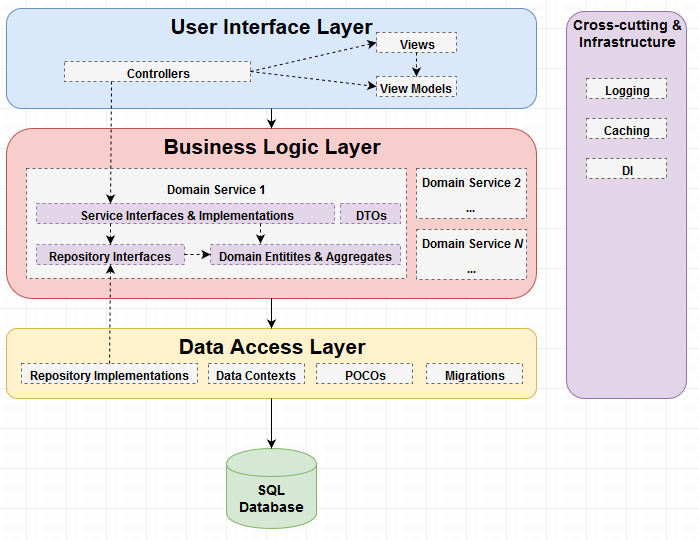Click the User Interface Layer title
Viewport: 699px width, 540px height.
271,27
